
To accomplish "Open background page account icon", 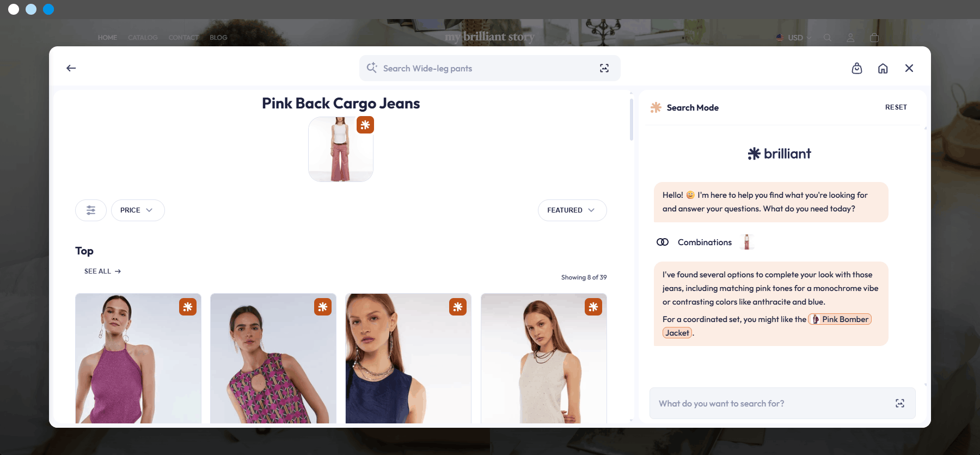I will point(850,38).
